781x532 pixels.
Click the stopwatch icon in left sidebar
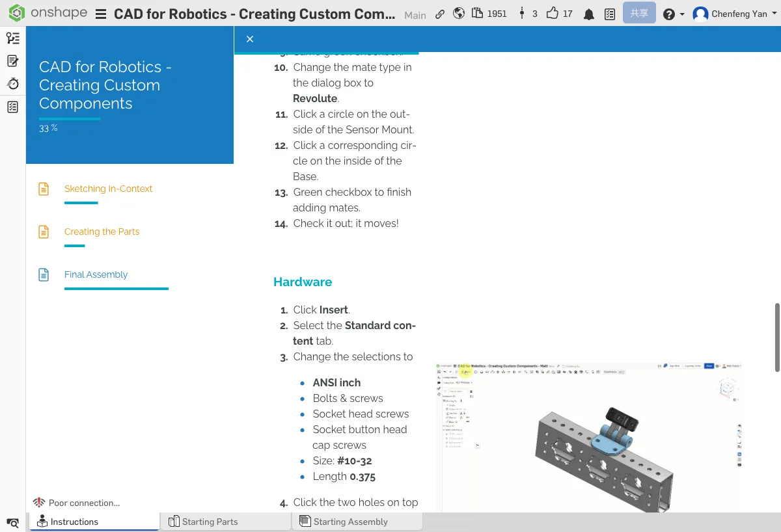12,83
